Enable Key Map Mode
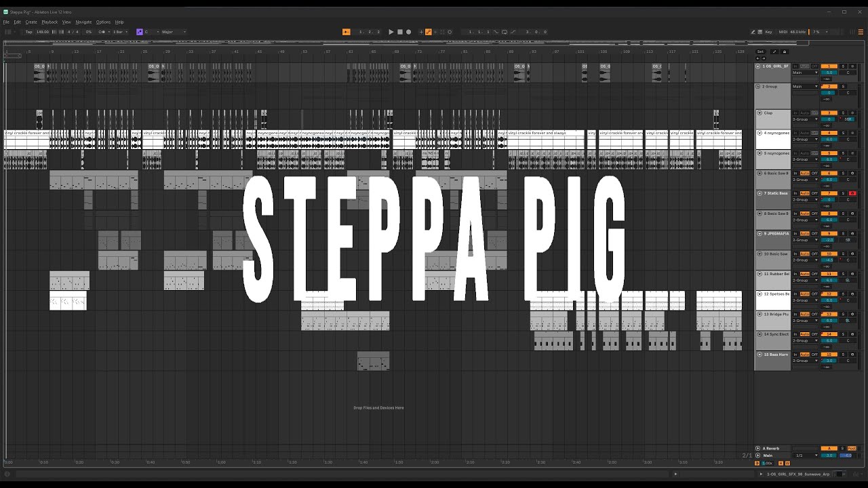868x488 pixels. point(768,32)
